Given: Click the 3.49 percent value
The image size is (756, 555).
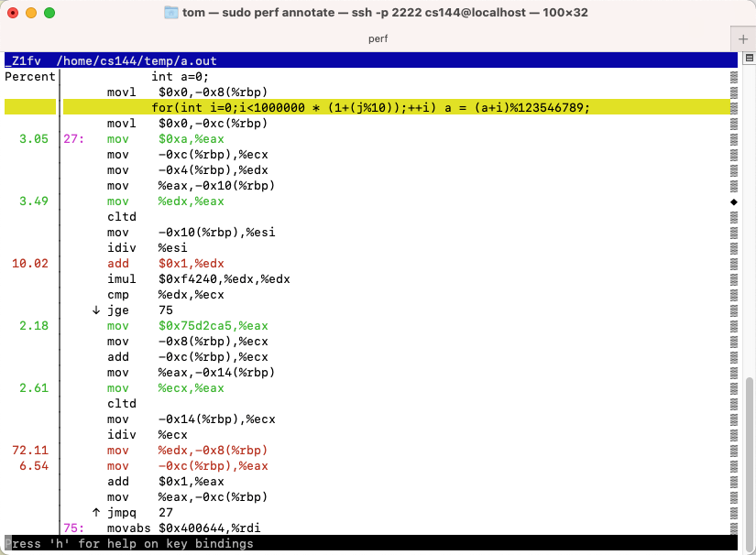Looking at the screenshot, I should [x=34, y=201].
